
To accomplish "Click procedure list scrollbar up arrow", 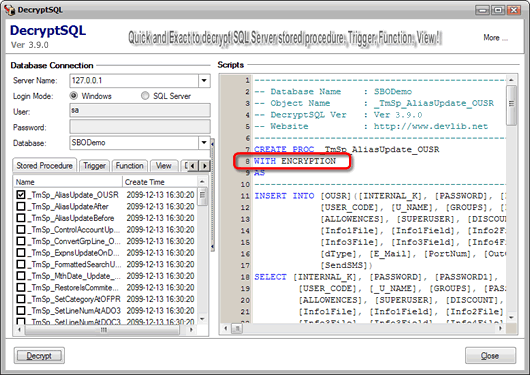I will coord(202,182).
